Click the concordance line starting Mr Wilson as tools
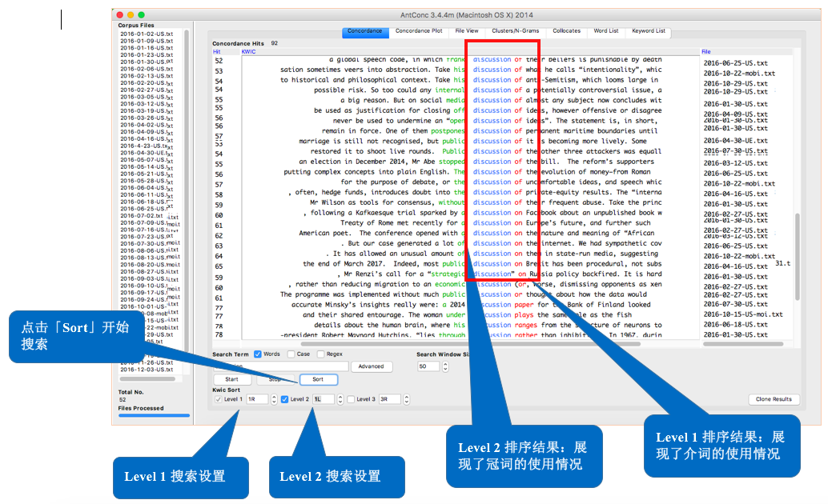This screenshot has width=828, height=504. click(x=486, y=202)
